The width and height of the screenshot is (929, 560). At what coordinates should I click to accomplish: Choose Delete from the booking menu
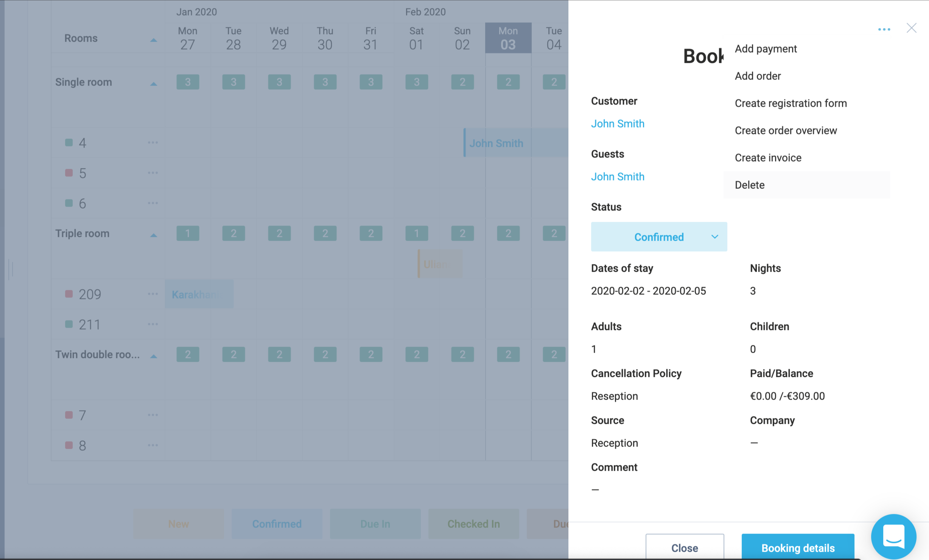tap(806, 185)
